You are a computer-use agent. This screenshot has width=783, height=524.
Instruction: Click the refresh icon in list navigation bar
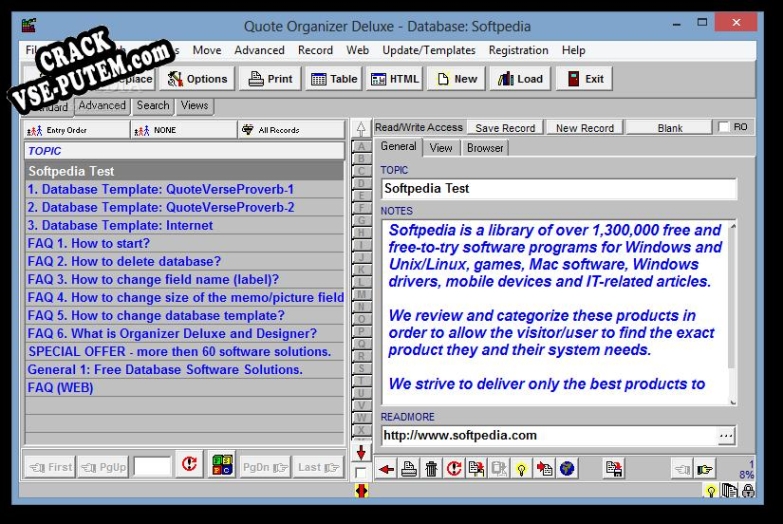(x=189, y=465)
